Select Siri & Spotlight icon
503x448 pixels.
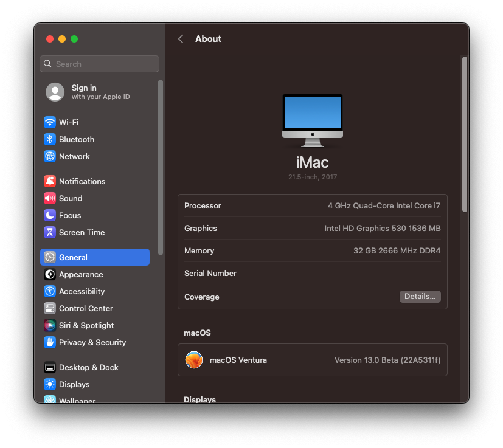tap(50, 325)
